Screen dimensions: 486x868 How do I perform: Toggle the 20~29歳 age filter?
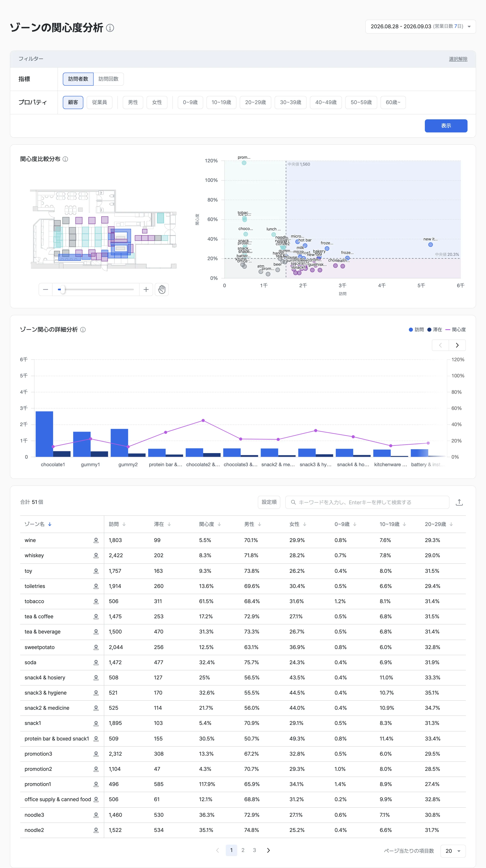coord(255,103)
